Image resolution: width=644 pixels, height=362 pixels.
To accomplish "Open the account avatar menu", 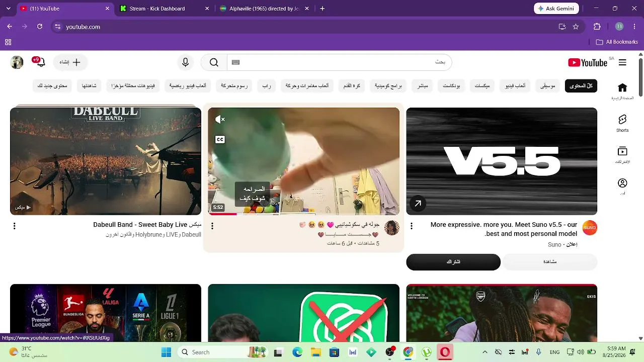I will [x=17, y=62].
